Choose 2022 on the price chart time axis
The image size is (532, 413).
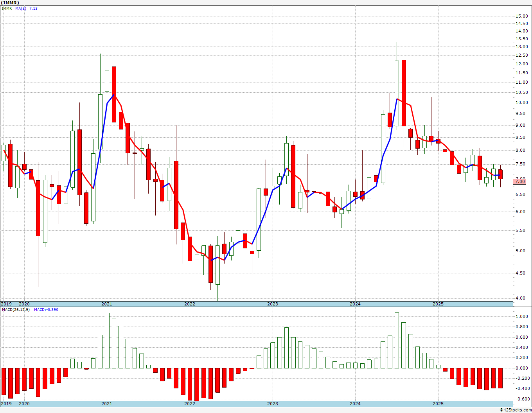click(x=190, y=304)
